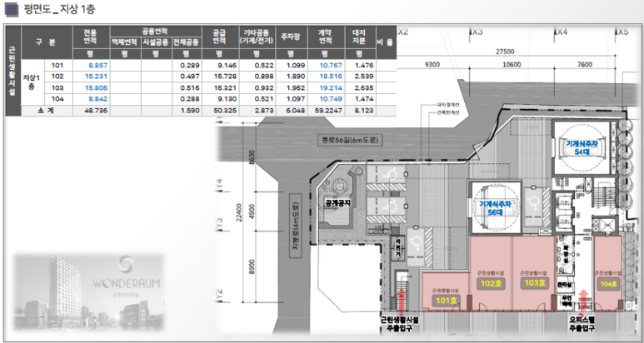This screenshot has height=343, width=644.
Task: Select the 15.231 exclusive area value
Action: [97, 77]
